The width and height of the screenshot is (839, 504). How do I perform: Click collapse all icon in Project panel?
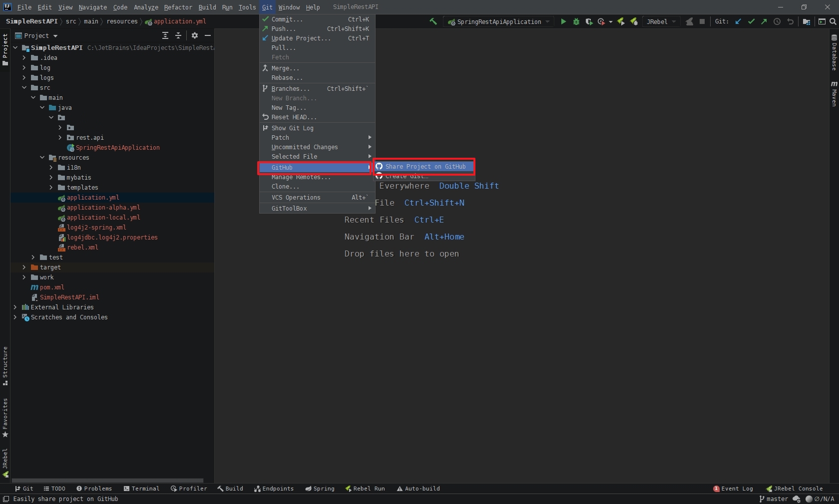point(178,35)
